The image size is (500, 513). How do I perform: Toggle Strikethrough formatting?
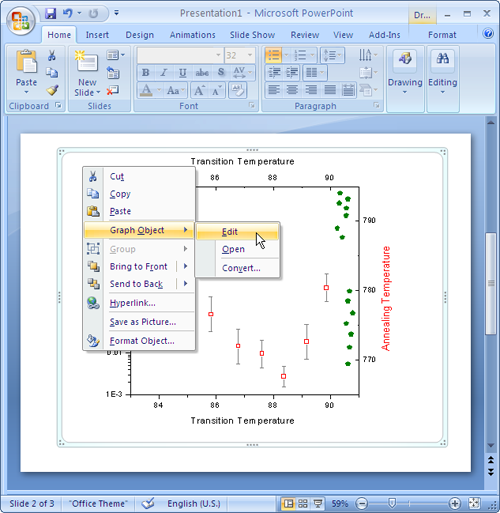point(202,72)
